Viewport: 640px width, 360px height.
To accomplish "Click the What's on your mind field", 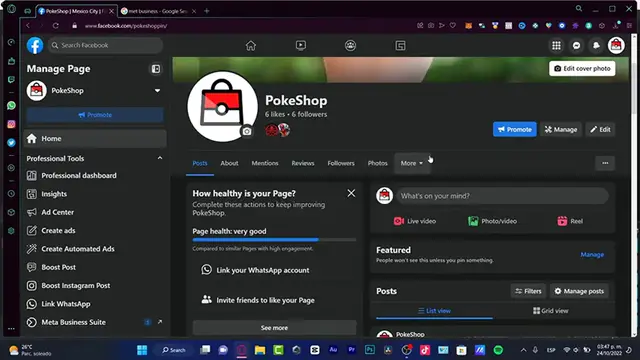I will [x=502, y=196].
